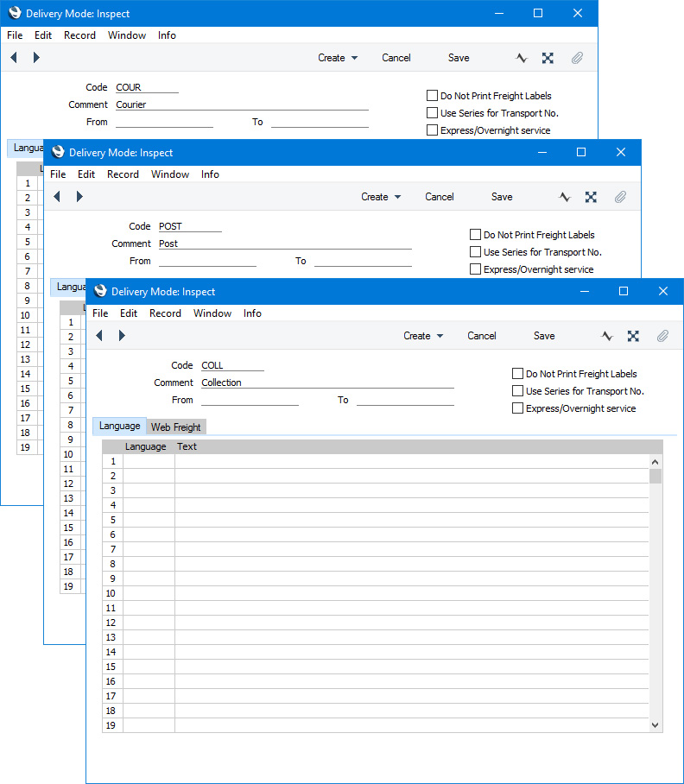This screenshot has height=784, width=684.
Task: Click scroll up arrow in language table
Action: (x=655, y=461)
